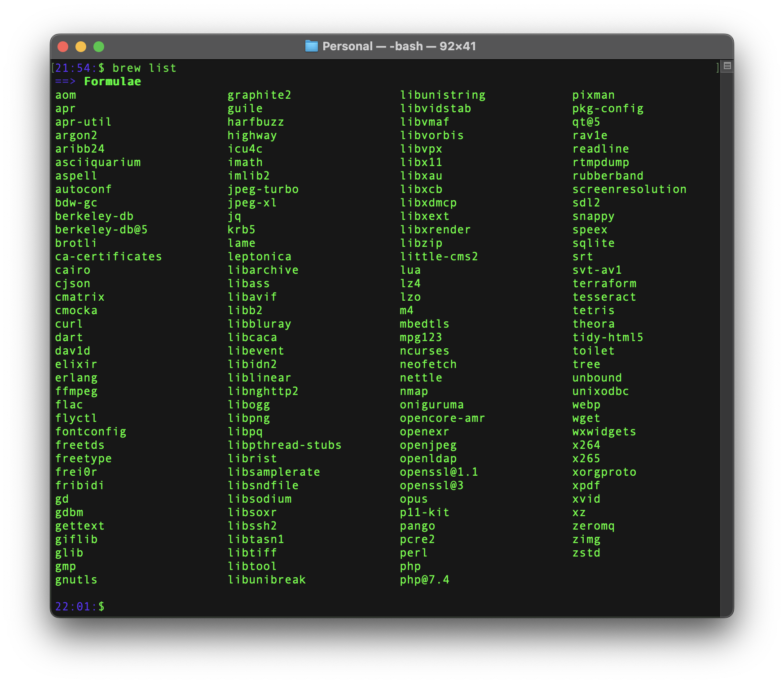This screenshot has width=784, height=684.
Task: Click the 'ca-certificates' formula text
Action: pyautogui.click(x=108, y=257)
